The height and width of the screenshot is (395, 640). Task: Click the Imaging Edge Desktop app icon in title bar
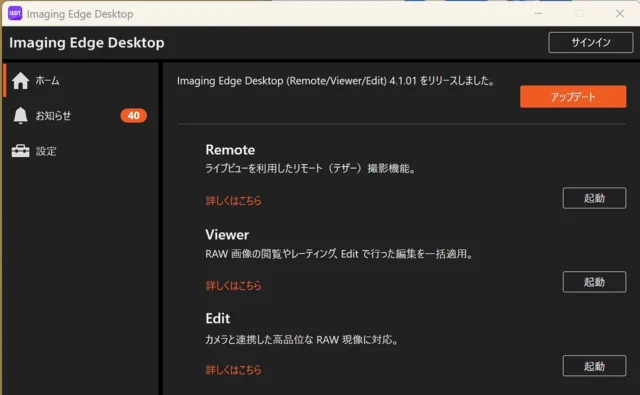pos(15,13)
